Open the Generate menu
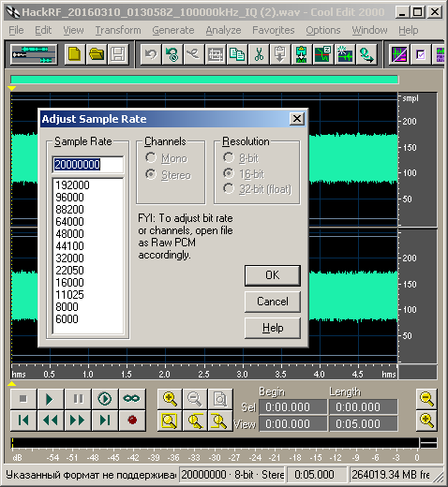The width and height of the screenshot is (448, 487). pyautogui.click(x=173, y=30)
